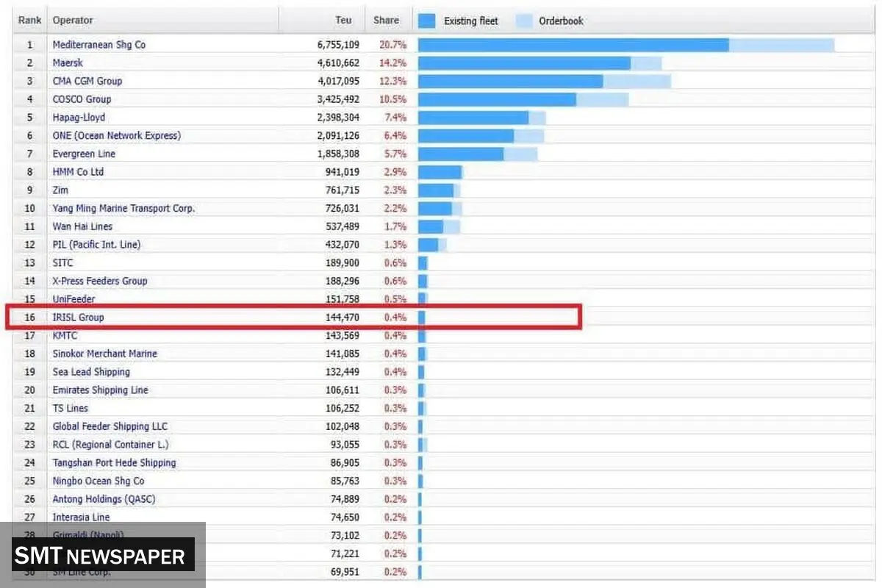Click the 20.7% share value

coord(393,45)
